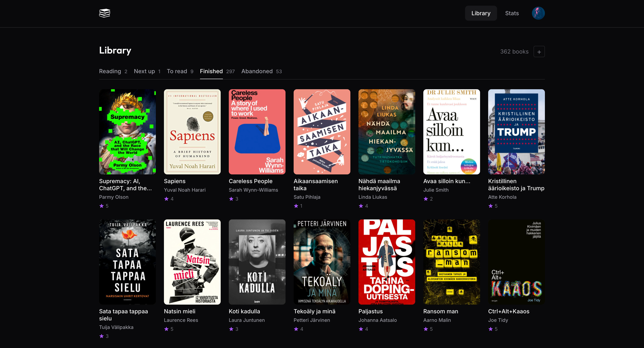Click the Koti kadulla title link
644x348 pixels.
245,311
